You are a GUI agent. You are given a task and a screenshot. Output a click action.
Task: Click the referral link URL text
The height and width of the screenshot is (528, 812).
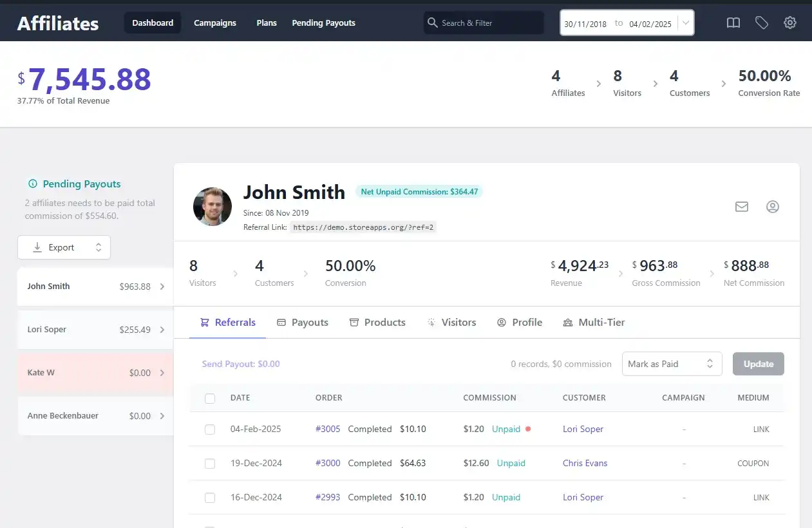click(363, 227)
